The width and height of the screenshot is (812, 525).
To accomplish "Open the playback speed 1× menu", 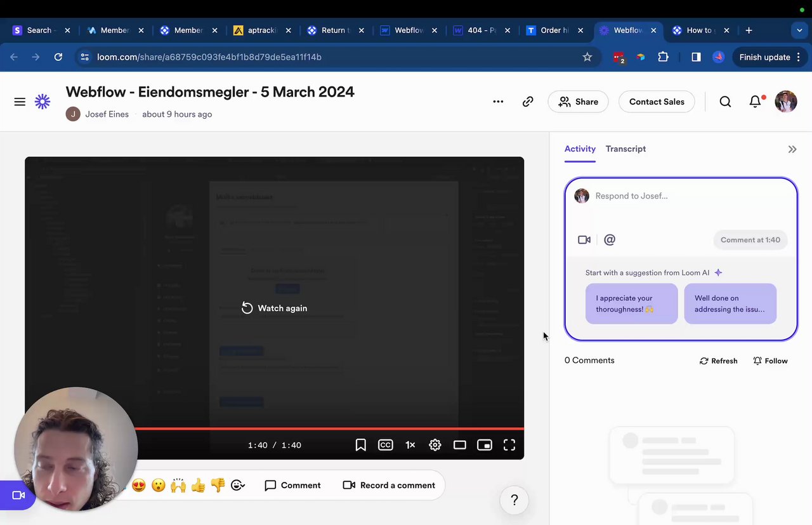I will click(410, 445).
